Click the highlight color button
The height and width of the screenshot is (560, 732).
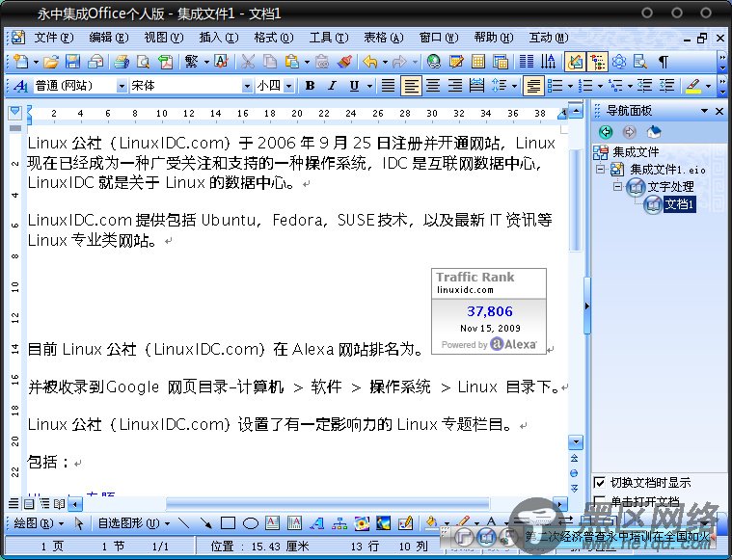(x=693, y=86)
